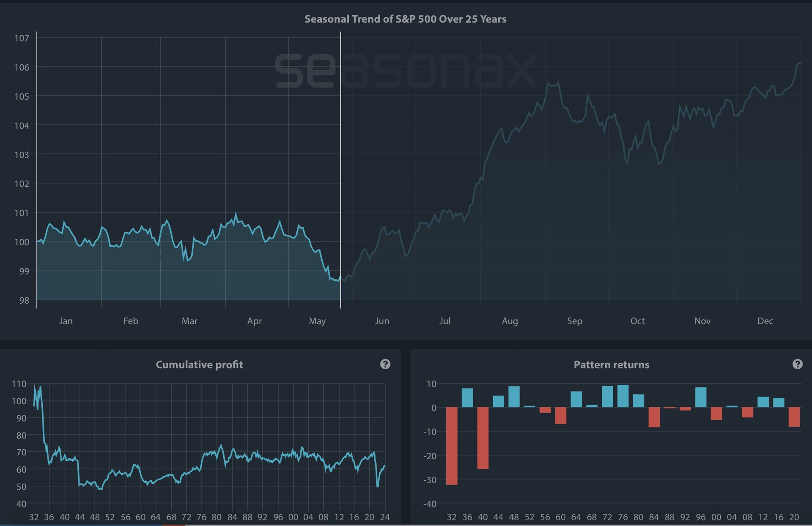Viewport: 812px width, 526px height.
Task: Click the 105 value on seasonal chart axis
Action: [x=22, y=96]
